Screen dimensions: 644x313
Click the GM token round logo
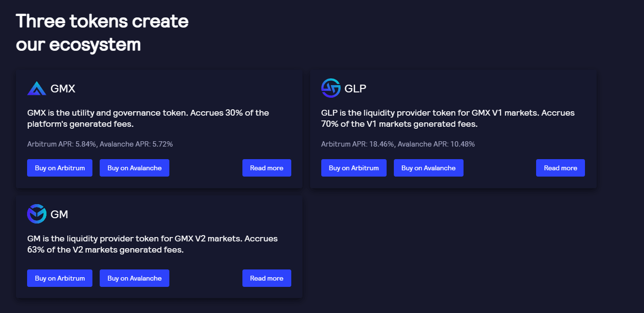point(37,214)
